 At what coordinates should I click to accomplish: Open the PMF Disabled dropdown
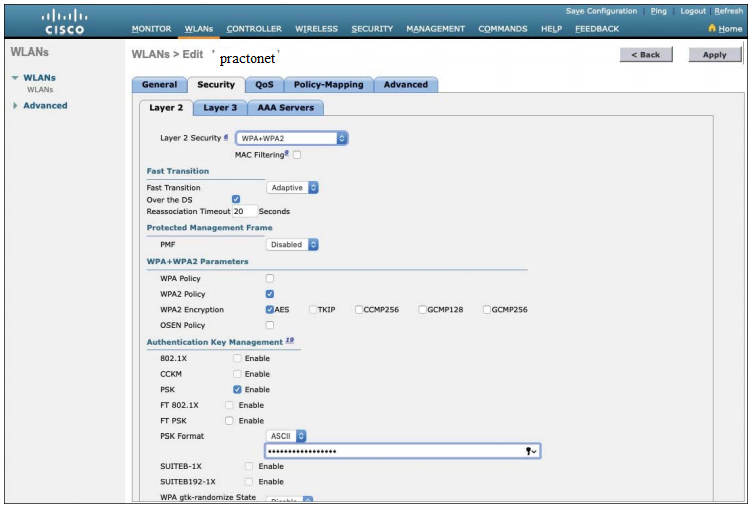pos(293,245)
